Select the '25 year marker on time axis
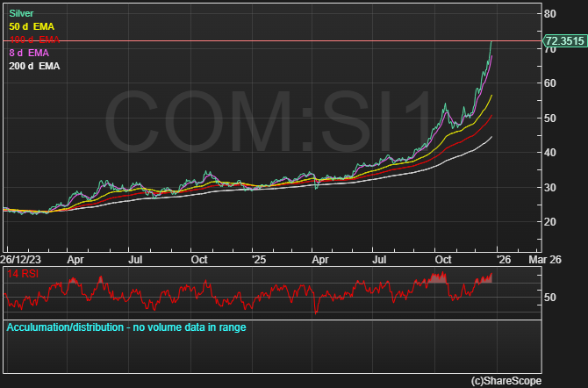Viewport: 588px width, 388px height. 256,260
